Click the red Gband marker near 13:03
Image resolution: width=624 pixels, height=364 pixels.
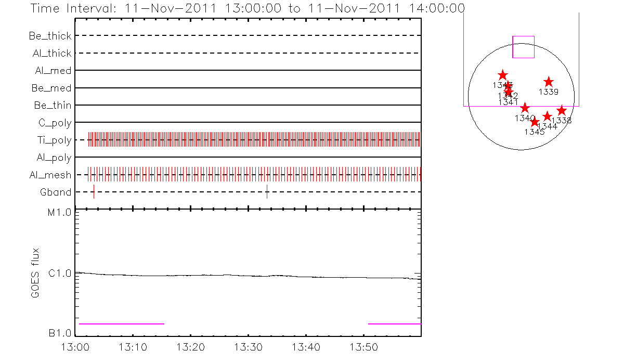click(x=94, y=191)
